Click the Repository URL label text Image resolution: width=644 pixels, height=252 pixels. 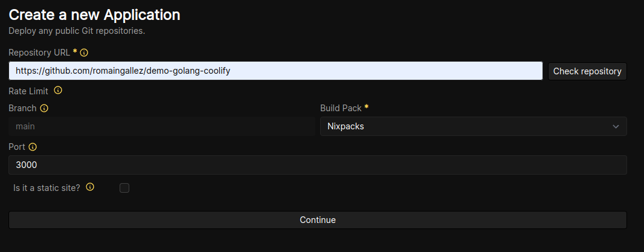(39, 53)
